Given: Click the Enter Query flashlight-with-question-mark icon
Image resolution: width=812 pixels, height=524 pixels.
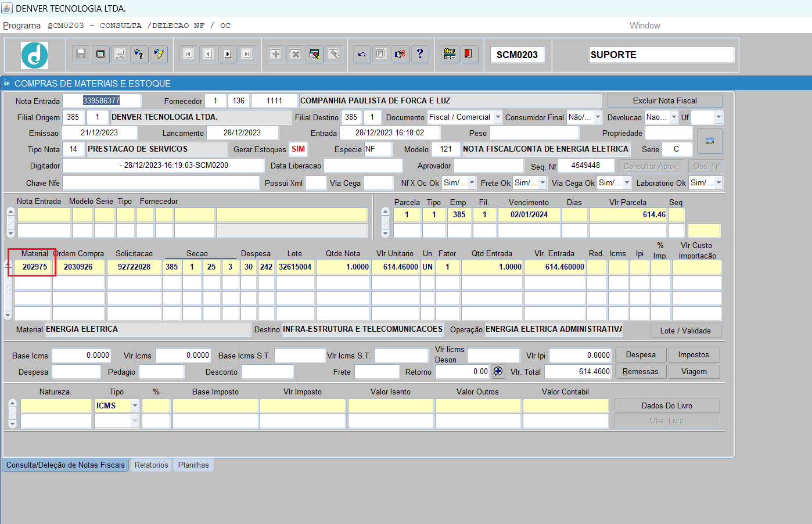Looking at the screenshot, I should coord(139,54).
